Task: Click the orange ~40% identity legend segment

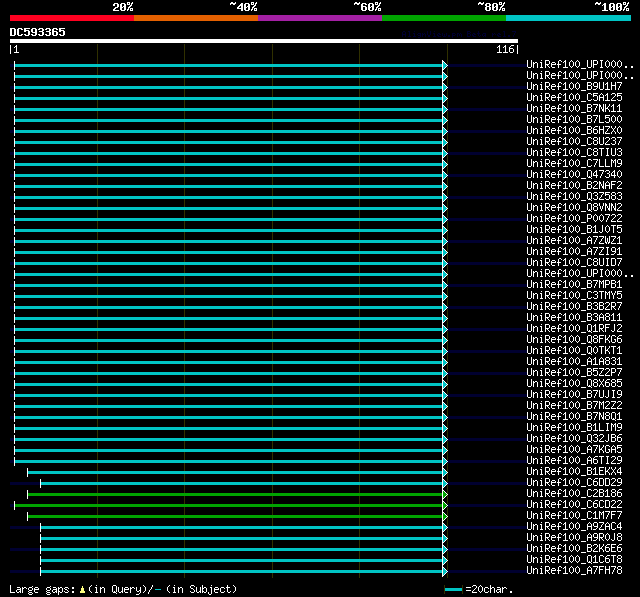Action: (196, 18)
